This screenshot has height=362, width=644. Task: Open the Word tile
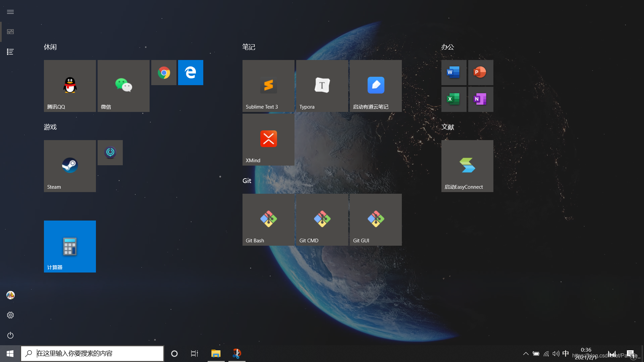coord(454,72)
